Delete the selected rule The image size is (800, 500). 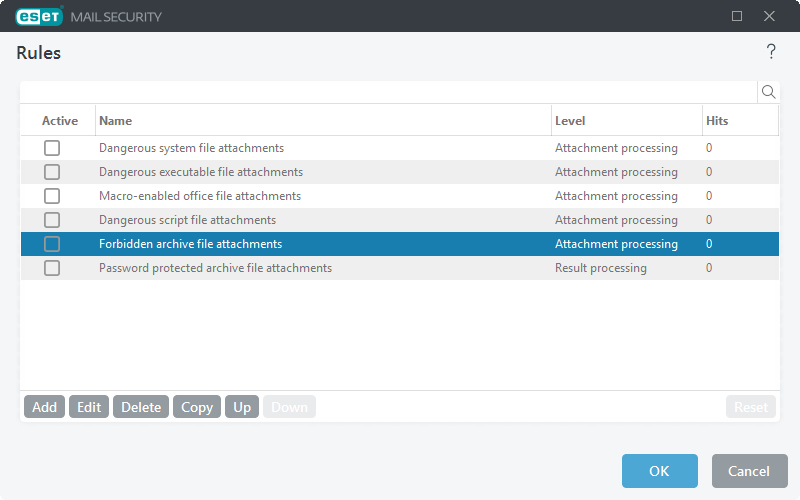pos(141,407)
